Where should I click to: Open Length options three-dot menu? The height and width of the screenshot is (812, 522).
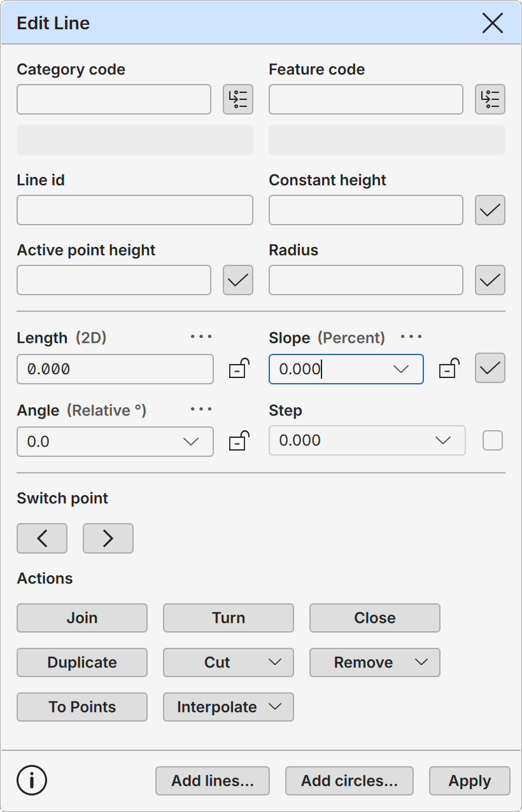pyautogui.click(x=201, y=337)
